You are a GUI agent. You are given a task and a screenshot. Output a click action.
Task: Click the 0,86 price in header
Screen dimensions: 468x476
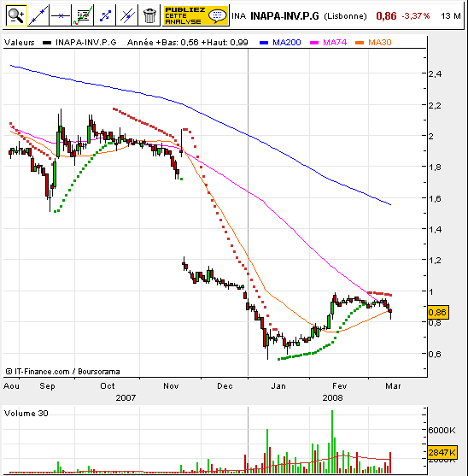386,15
